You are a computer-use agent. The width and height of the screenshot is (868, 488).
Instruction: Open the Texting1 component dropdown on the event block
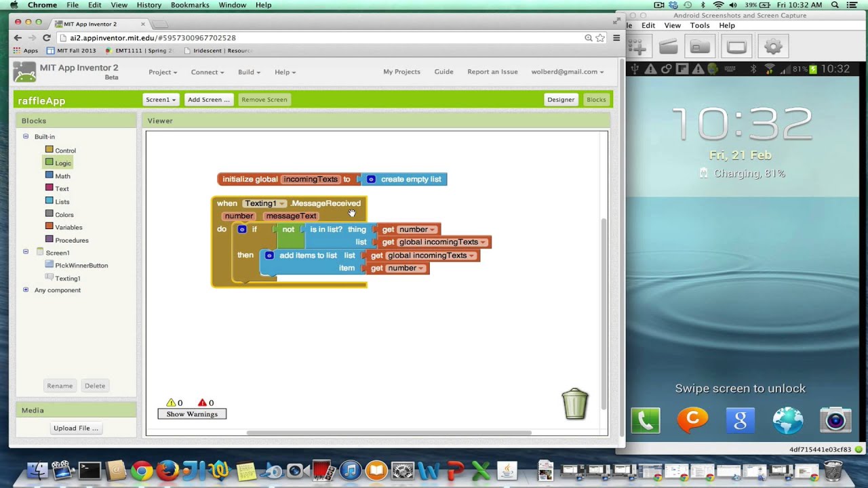pos(264,203)
